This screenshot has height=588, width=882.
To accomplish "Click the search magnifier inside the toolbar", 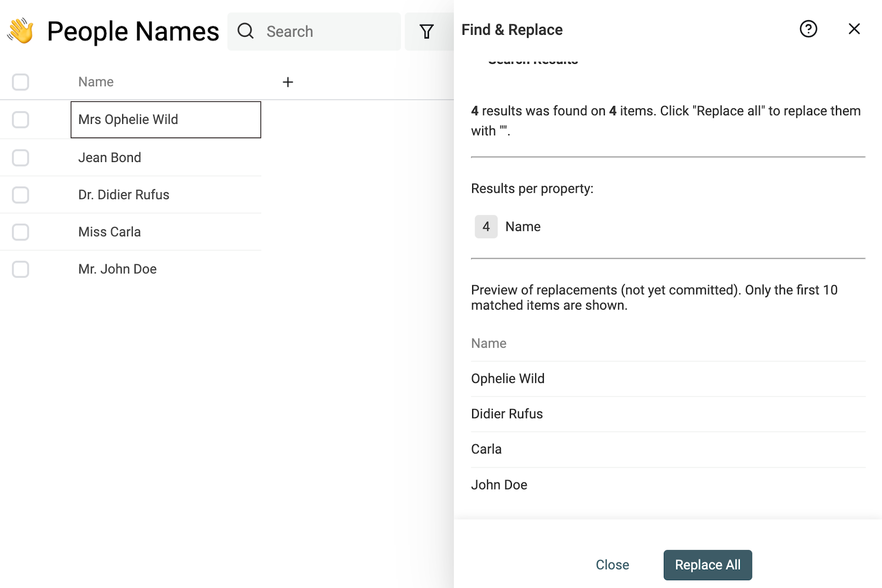I will click(245, 31).
